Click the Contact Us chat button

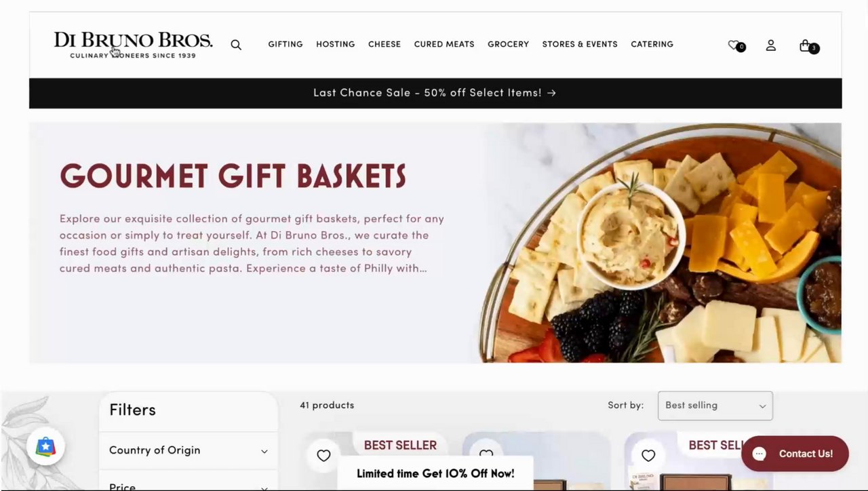coord(795,454)
